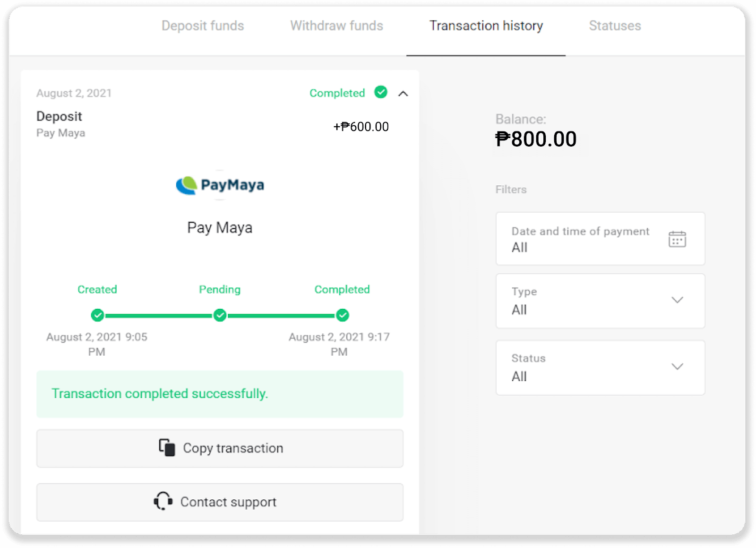756x548 pixels.
Task: Click the August 2, 2021 transaction date
Action: pyautogui.click(x=74, y=93)
